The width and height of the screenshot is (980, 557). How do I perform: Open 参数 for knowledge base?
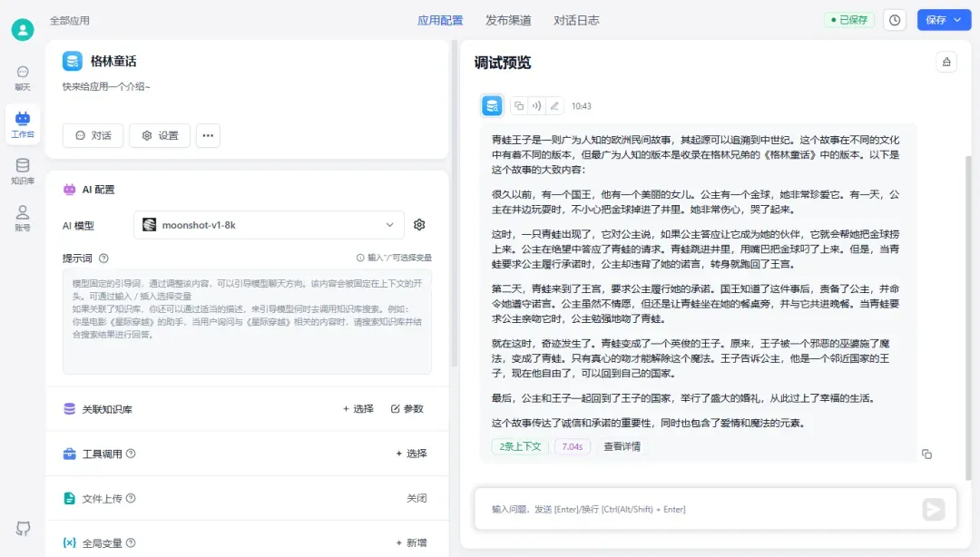point(407,409)
